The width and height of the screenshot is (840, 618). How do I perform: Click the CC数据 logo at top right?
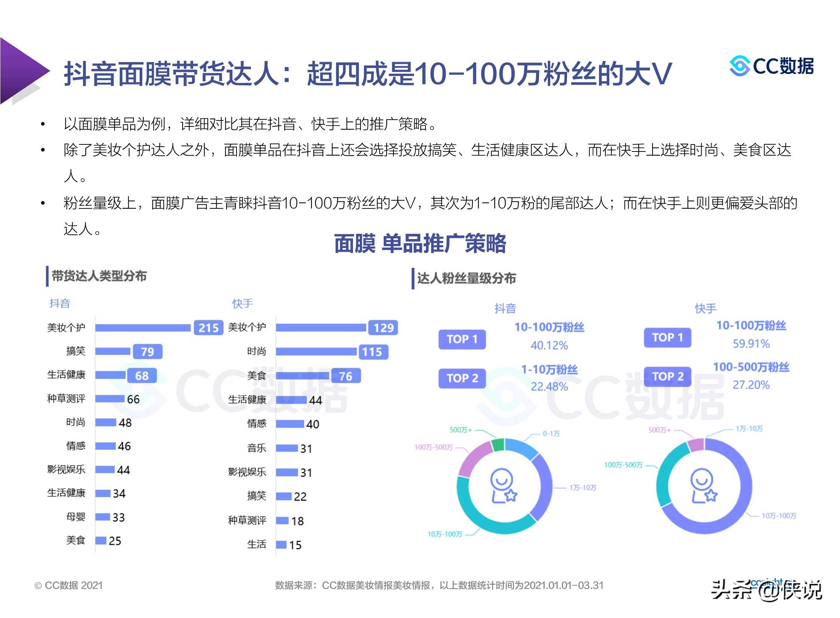click(771, 66)
